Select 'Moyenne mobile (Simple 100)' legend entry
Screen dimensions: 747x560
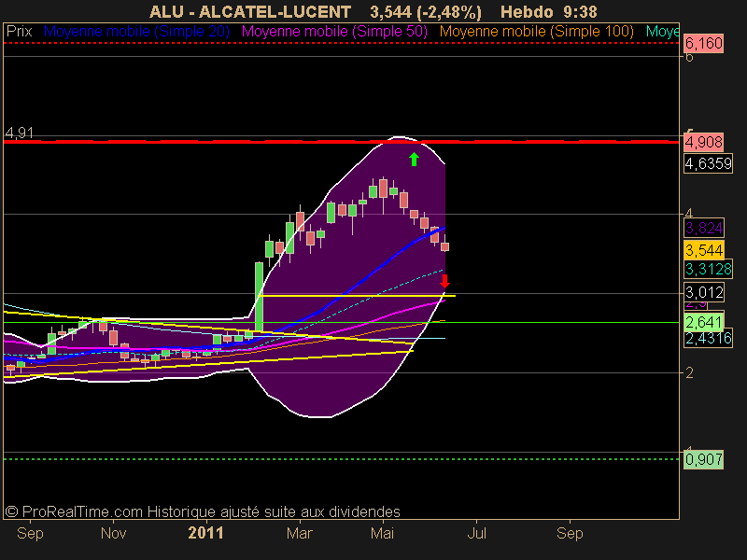pyautogui.click(x=536, y=32)
